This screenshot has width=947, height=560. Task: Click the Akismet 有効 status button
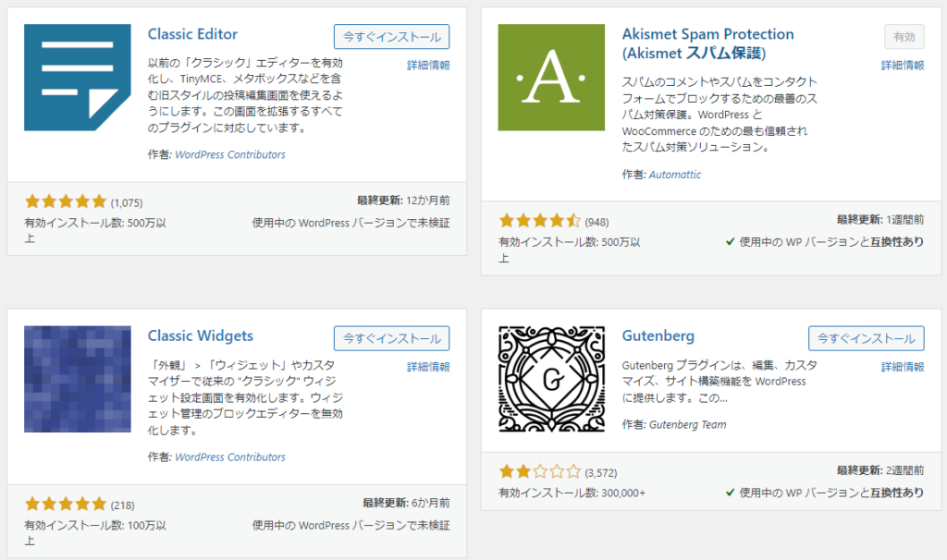click(904, 37)
